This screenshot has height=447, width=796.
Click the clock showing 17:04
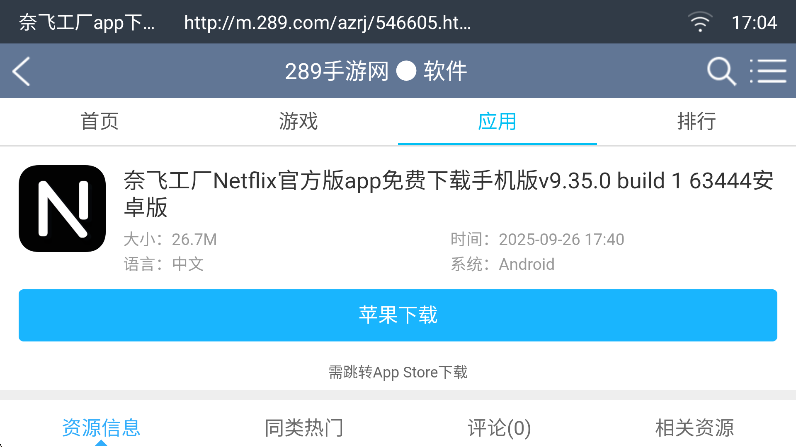pos(754,23)
